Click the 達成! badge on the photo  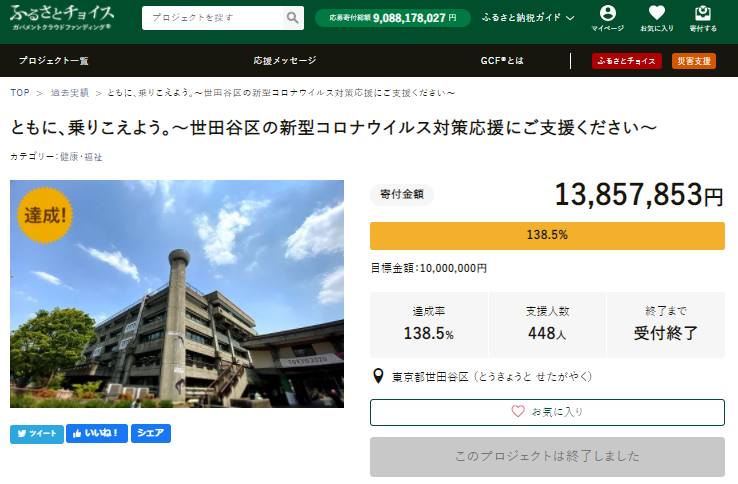(x=45, y=215)
